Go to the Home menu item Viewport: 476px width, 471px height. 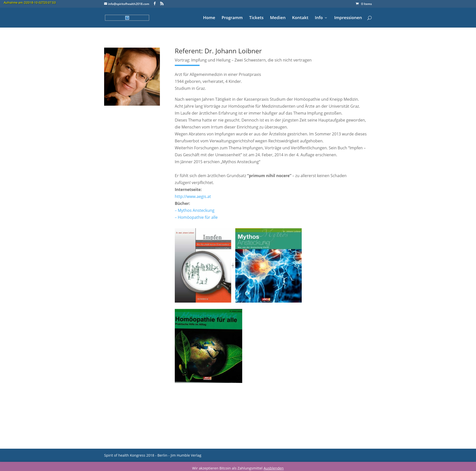click(x=209, y=18)
